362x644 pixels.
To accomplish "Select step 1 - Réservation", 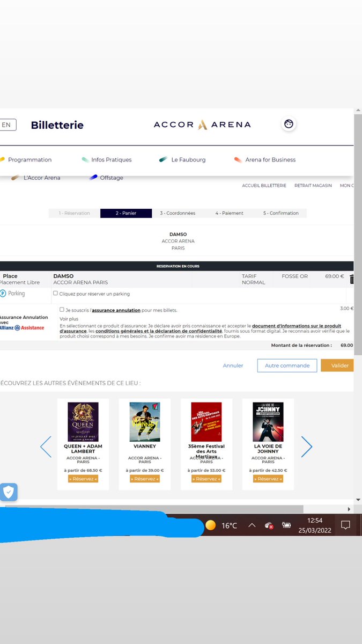I will [x=75, y=213].
